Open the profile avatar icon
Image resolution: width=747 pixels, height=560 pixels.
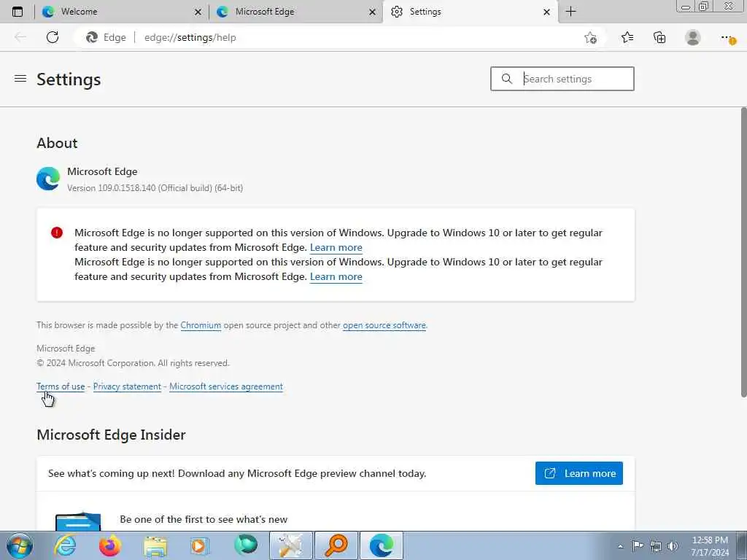693,37
